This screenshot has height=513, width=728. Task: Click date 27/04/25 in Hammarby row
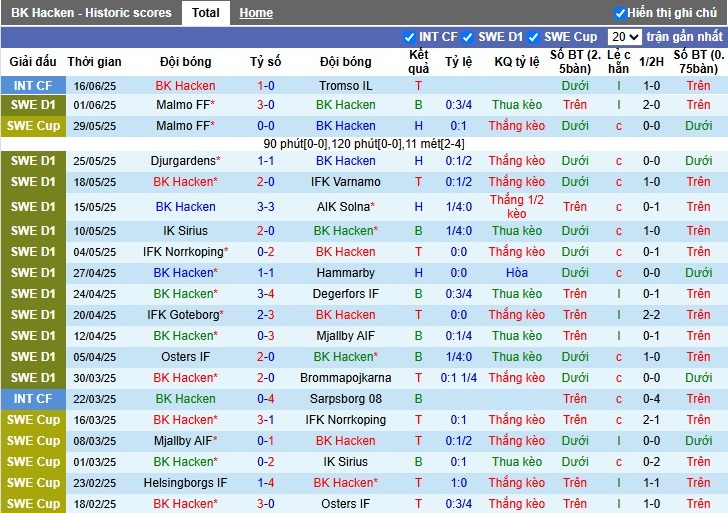(94, 273)
